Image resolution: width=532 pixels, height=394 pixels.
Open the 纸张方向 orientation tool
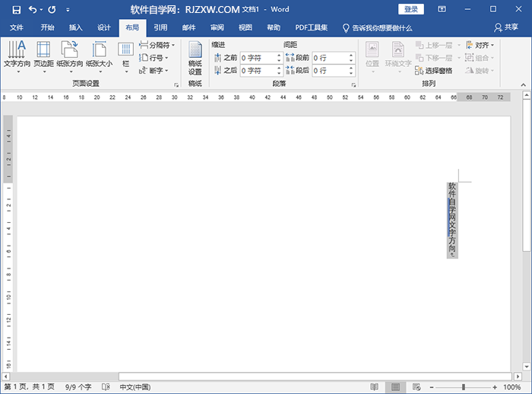pyautogui.click(x=70, y=57)
